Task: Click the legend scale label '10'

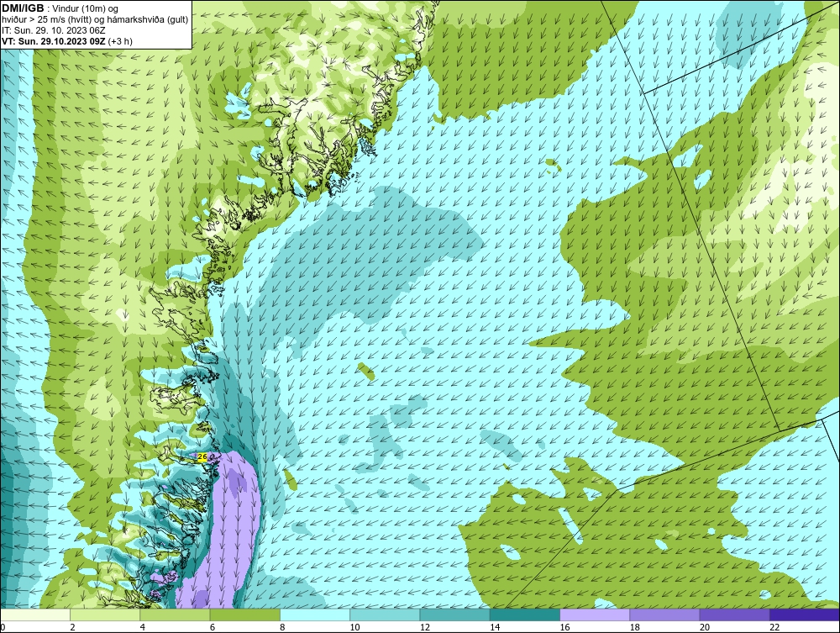Action: [354, 628]
